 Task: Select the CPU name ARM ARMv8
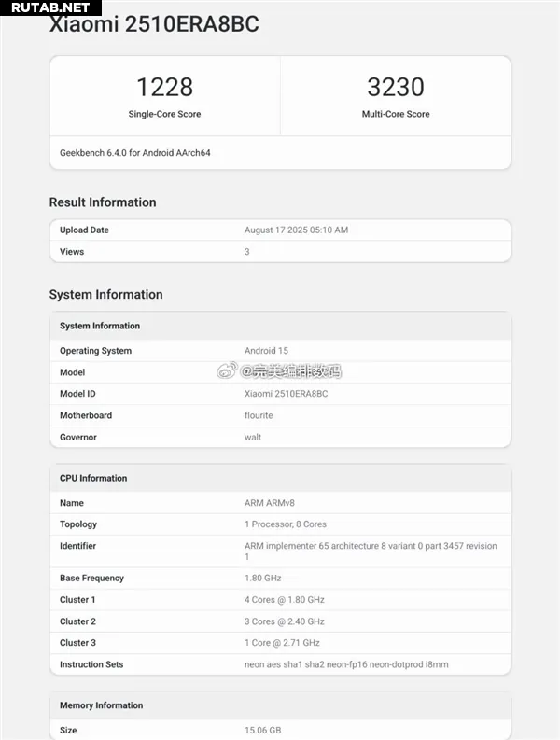coord(269,503)
